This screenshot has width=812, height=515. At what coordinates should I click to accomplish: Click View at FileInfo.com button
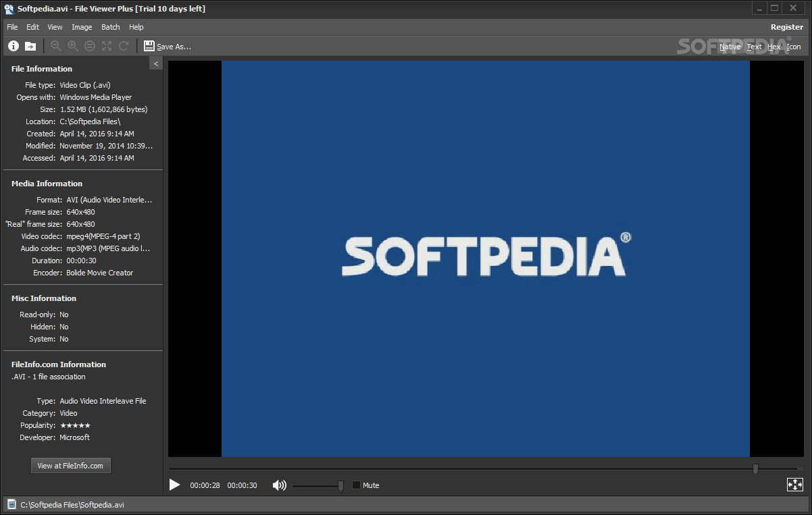tap(70, 466)
